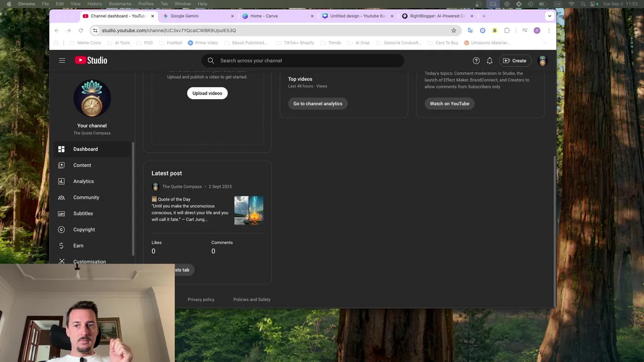Bookmark this page with the star icon
The height and width of the screenshot is (362, 644).
(x=453, y=31)
